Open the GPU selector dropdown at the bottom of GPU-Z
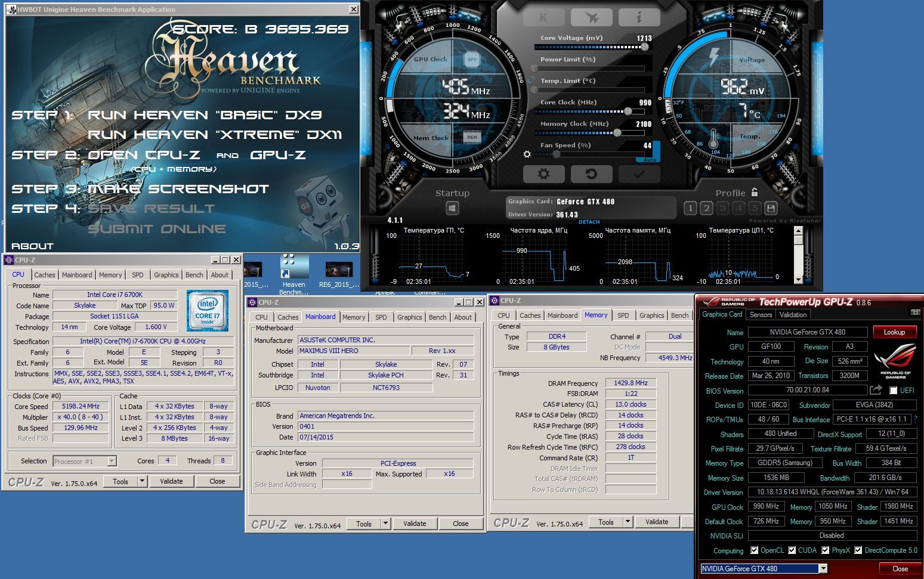The image size is (924, 579). point(823,569)
